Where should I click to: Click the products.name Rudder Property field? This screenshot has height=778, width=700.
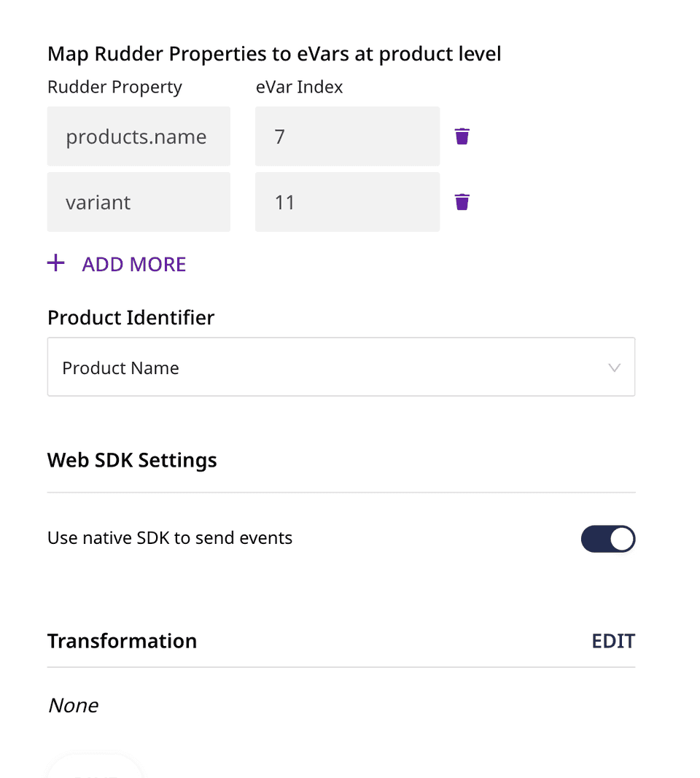tap(139, 136)
